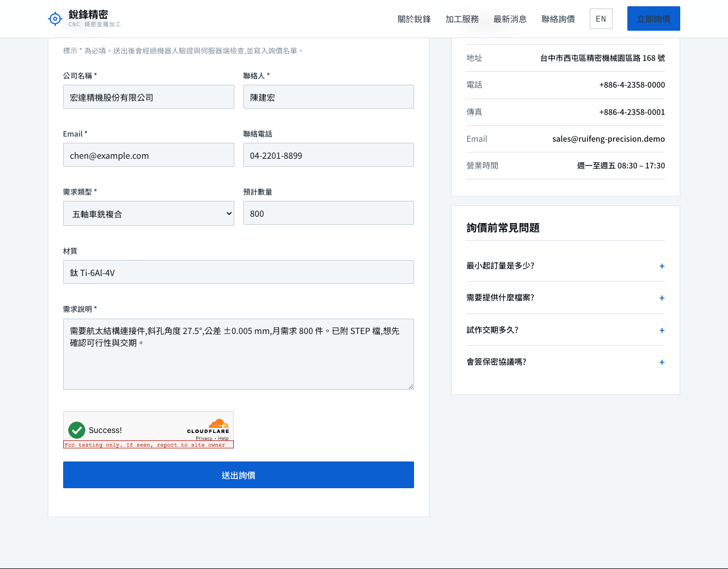Click the hours text 週一至週五 08:30 – 17:30
This screenshot has width=728, height=569.
coord(621,166)
